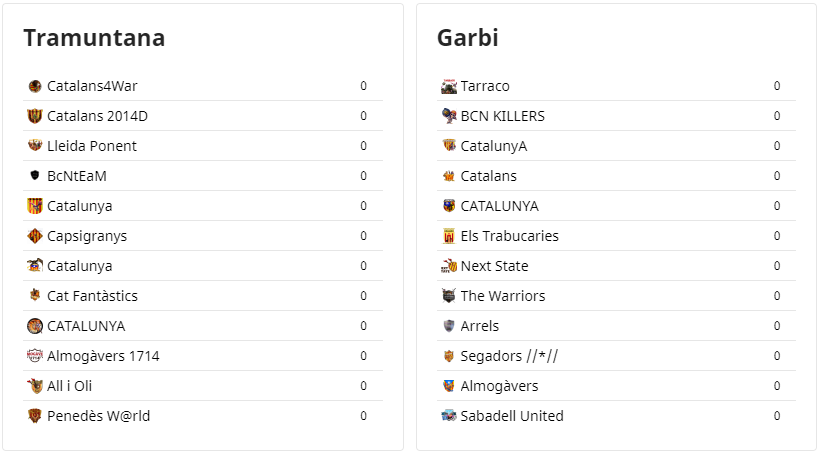This screenshot has height=453, width=820.
Task: Click the Tramuntana group heading
Action: click(x=94, y=38)
